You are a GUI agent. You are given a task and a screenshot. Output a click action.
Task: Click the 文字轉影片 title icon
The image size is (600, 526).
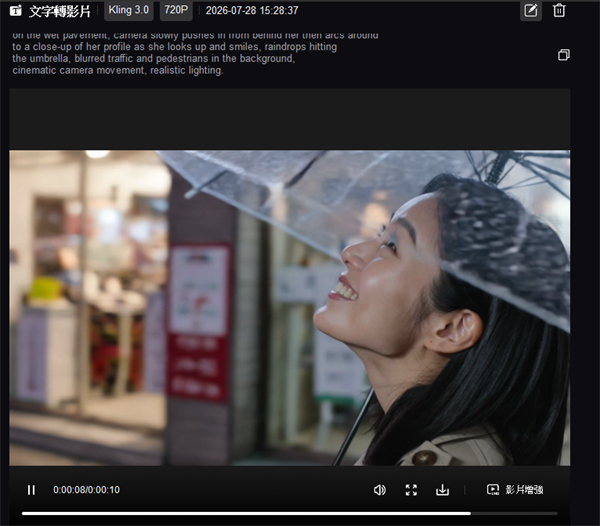coord(16,11)
